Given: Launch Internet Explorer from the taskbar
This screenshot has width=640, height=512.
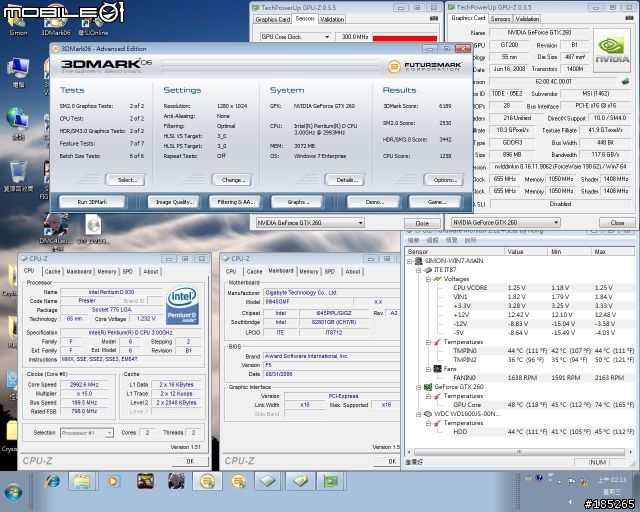Looking at the screenshot, I should click(53, 481).
